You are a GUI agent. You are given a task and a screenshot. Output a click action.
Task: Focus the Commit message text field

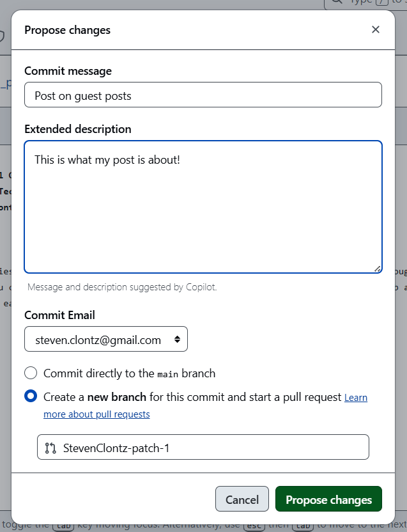click(x=203, y=95)
